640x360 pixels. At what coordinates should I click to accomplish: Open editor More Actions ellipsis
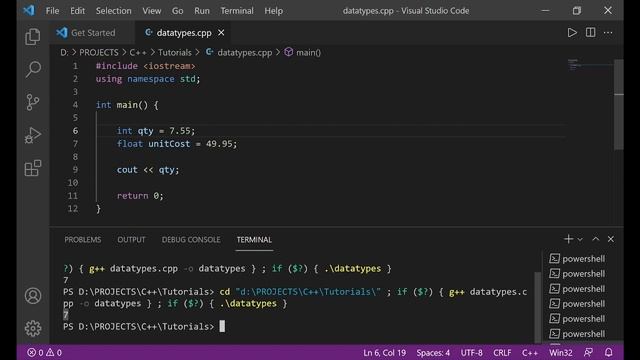pyautogui.click(x=608, y=33)
